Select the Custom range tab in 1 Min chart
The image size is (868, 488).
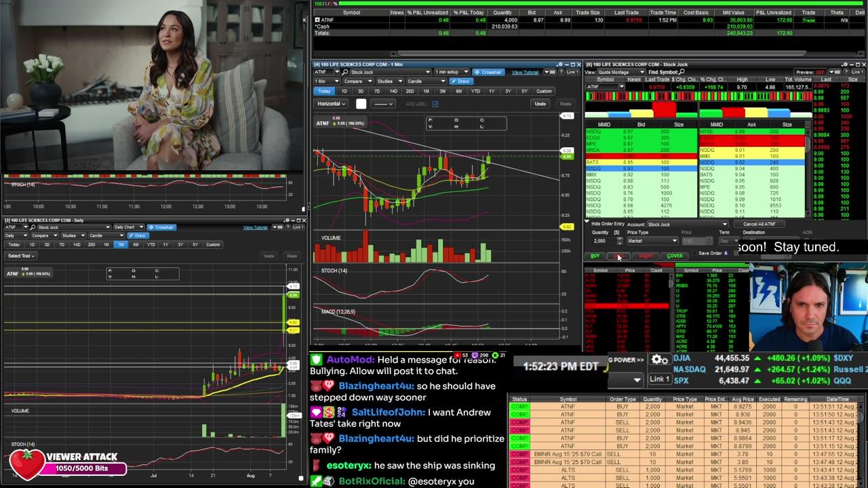(544, 91)
